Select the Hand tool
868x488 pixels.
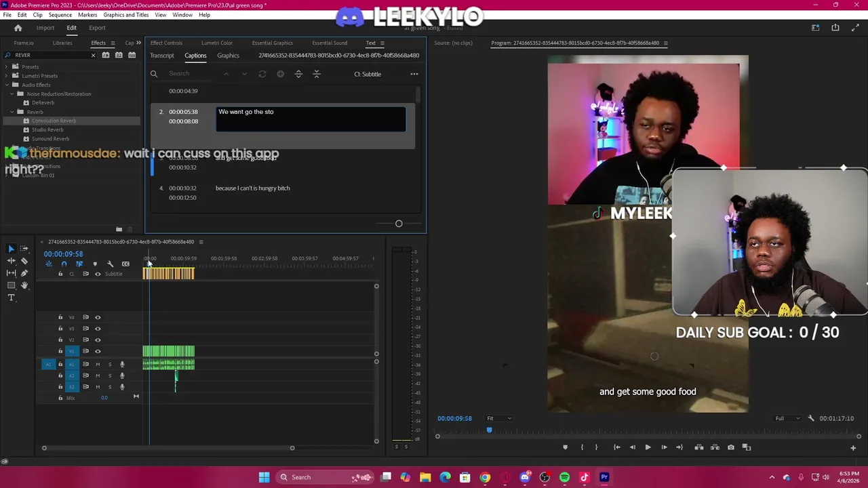click(x=24, y=285)
